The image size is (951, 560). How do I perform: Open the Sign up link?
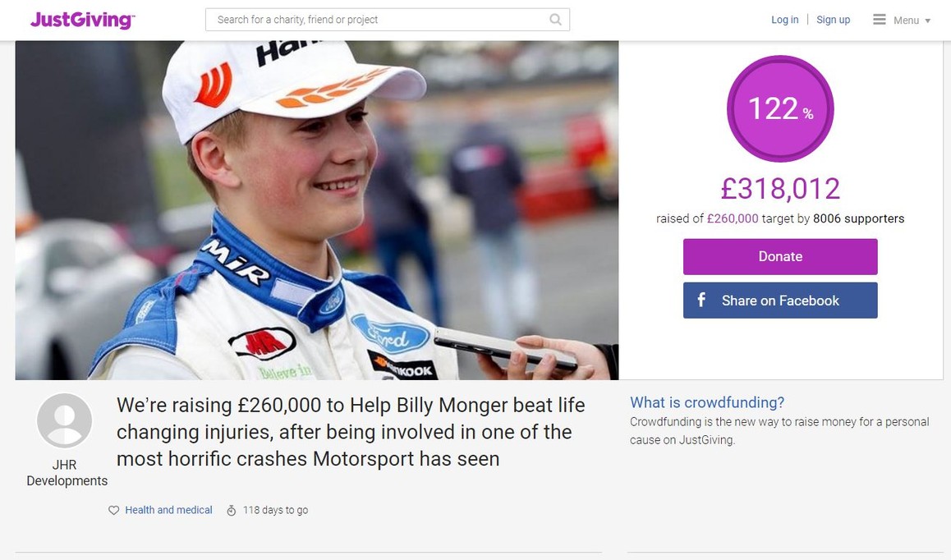point(834,20)
